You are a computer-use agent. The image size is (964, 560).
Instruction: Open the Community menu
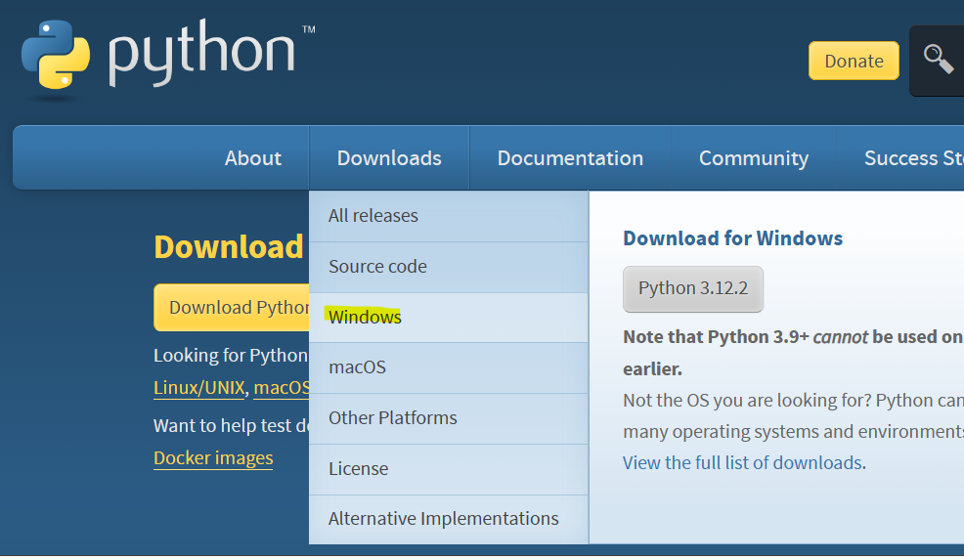tap(754, 158)
